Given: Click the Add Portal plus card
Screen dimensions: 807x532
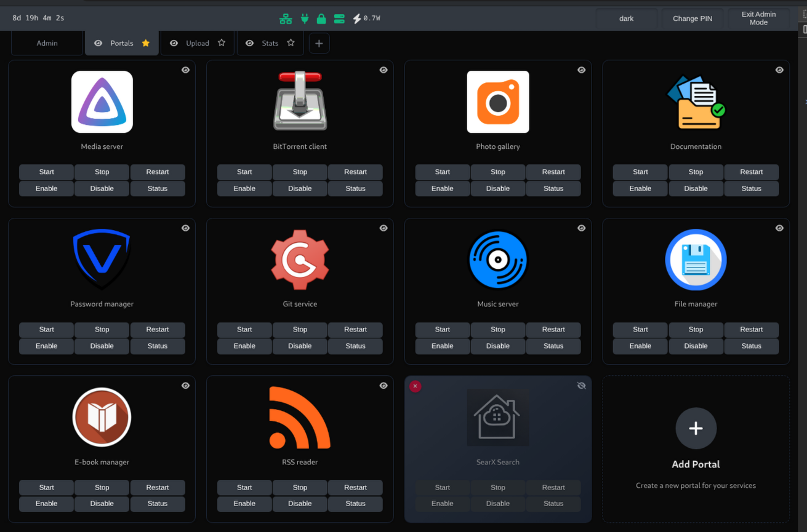Looking at the screenshot, I should tap(696, 429).
